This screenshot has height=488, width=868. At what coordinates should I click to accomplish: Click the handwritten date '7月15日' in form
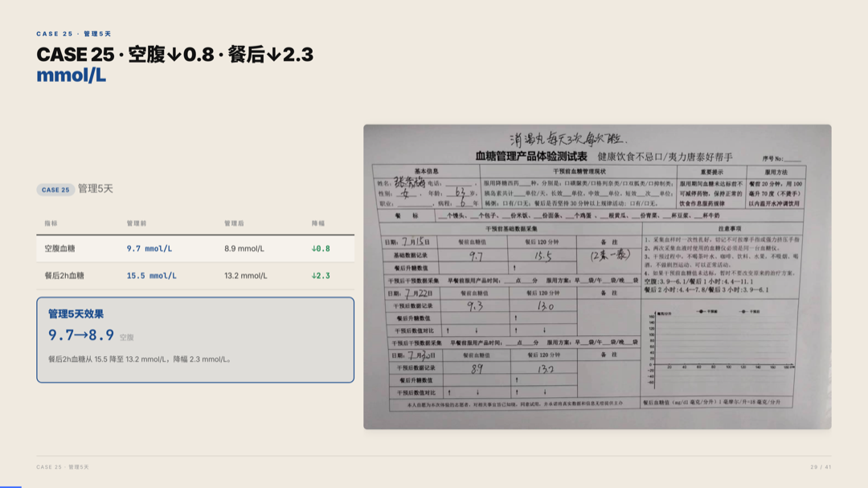tap(416, 241)
